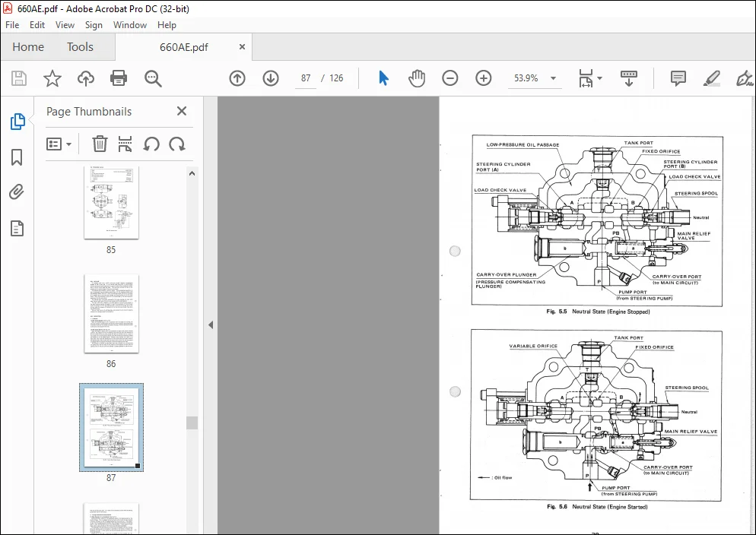Click 'LOW-PRESSURE OIL PASSAGE' label in diagram
Image resolution: width=756 pixels, height=535 pixels.
click(x=523, y=144)
